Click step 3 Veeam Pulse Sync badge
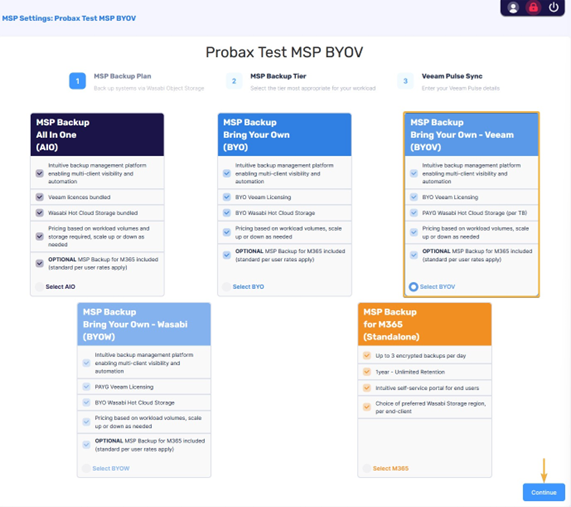This screenshot has height=507, width=571. [405, 81]
